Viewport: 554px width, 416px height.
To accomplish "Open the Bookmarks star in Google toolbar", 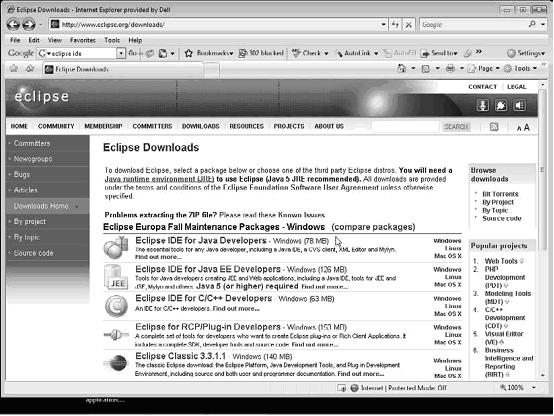I will [189, 53].
